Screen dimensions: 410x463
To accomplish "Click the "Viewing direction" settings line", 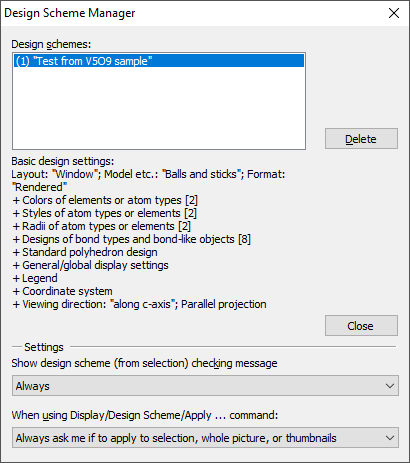I will coord(139,304).
